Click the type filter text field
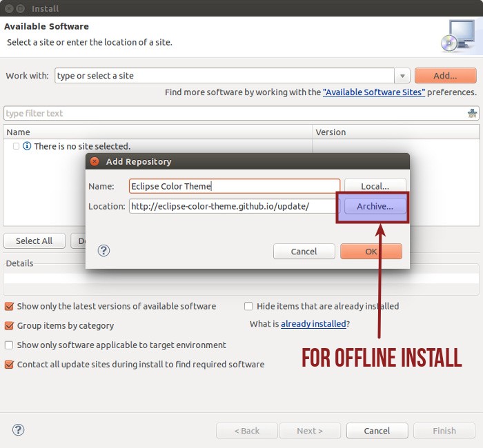Screen dimensions: 483x448 235,113
